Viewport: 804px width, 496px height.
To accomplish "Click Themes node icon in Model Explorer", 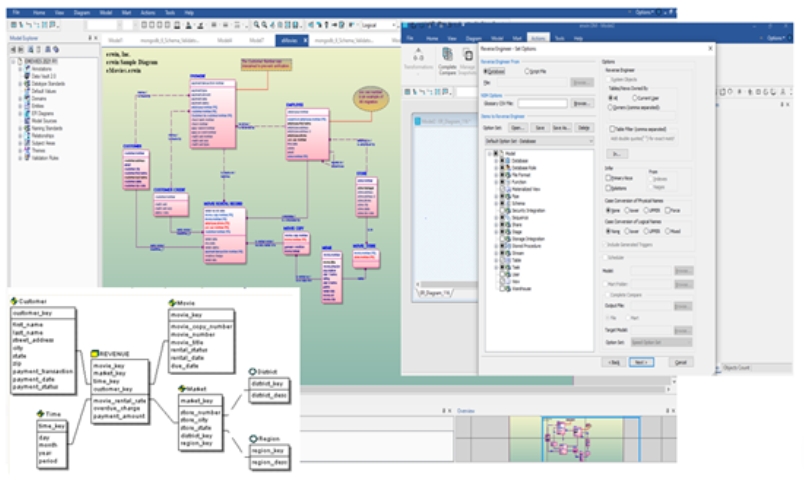I will pyautogui.click(x=28, y=150).
